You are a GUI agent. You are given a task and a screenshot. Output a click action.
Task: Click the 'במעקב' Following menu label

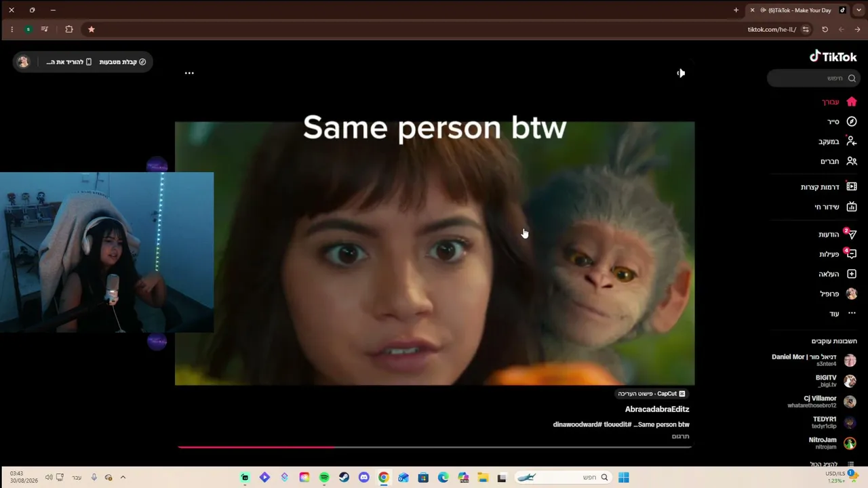829,141
